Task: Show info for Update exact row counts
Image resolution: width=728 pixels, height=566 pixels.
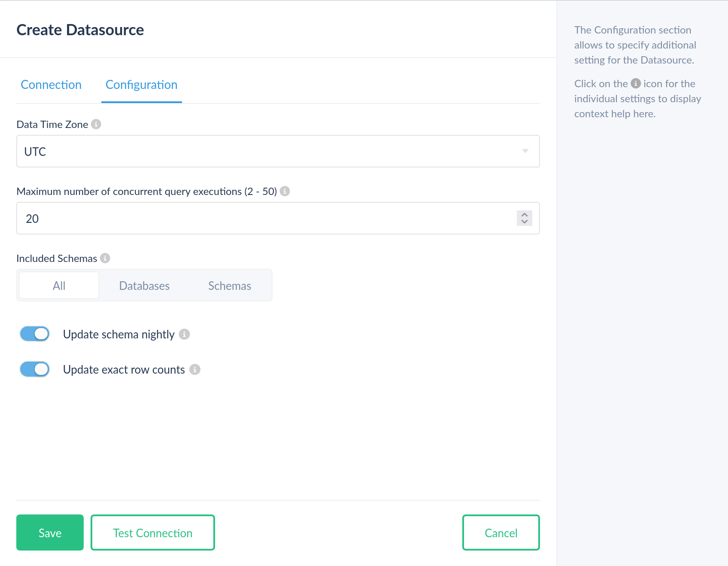Action: click(x=195, y=369)
